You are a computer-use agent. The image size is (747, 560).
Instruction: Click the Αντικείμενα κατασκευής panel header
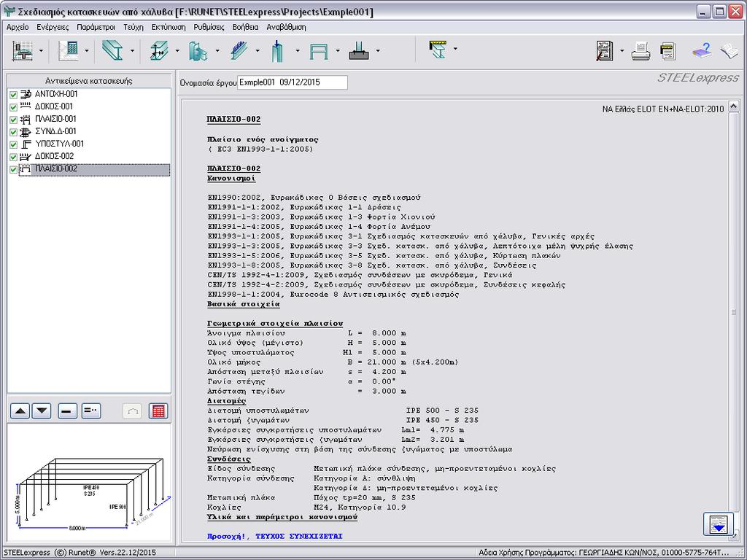coord(89,80)
